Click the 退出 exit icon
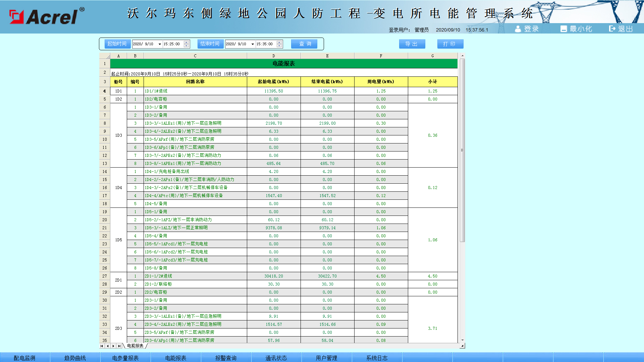Viewport: 644px width, 362px height. 612,29
